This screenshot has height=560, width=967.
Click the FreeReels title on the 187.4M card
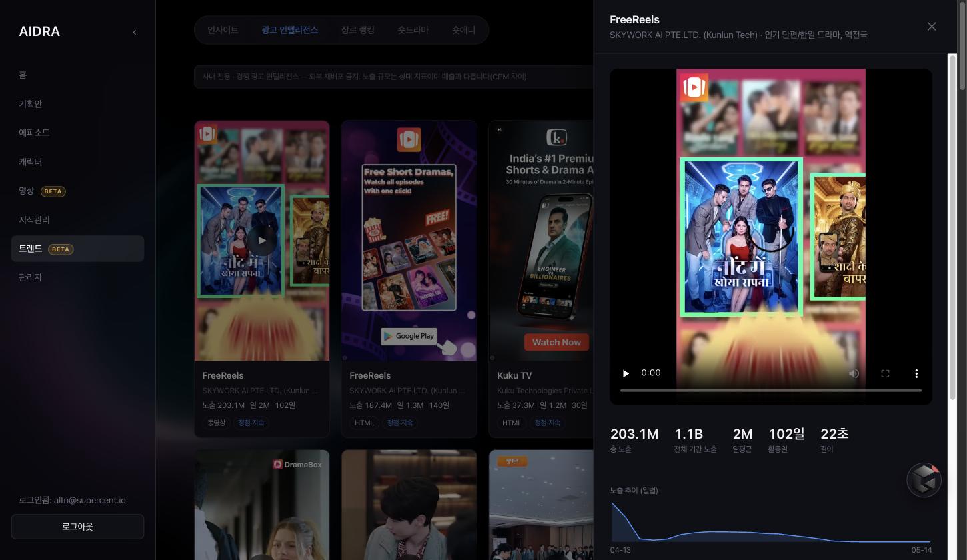[370, 375]
